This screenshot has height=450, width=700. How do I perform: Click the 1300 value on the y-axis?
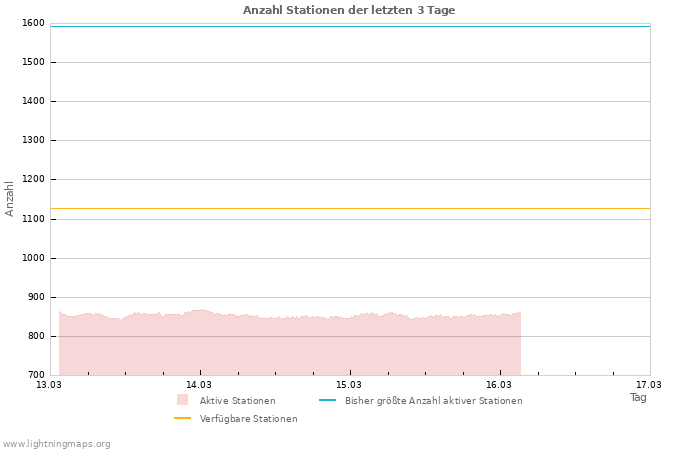coord(33,141)
